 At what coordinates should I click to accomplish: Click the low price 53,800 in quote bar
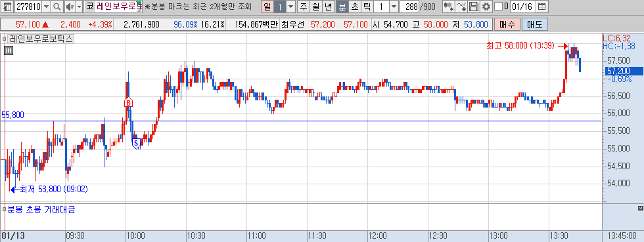[476, 25]
